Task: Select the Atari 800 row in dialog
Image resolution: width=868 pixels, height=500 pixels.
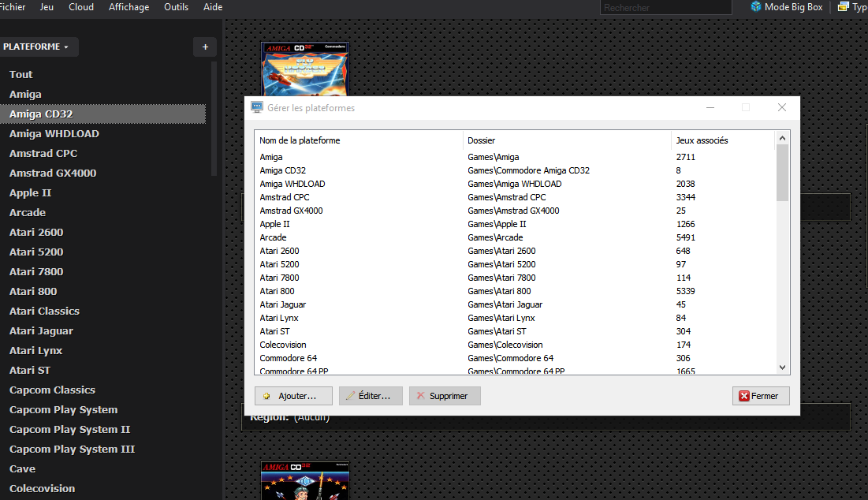Action: [x=515, y=291]
